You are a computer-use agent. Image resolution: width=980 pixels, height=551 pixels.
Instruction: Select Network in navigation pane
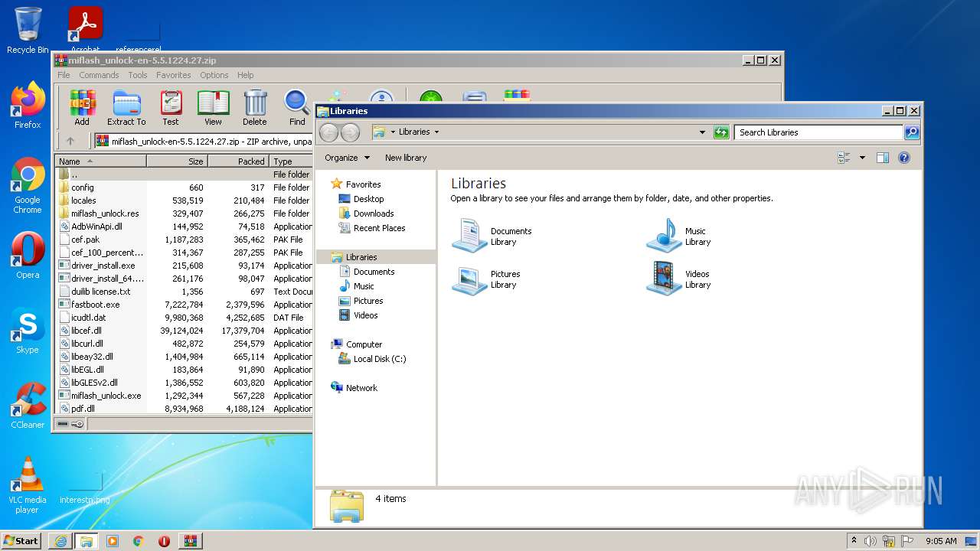point(361,388)
